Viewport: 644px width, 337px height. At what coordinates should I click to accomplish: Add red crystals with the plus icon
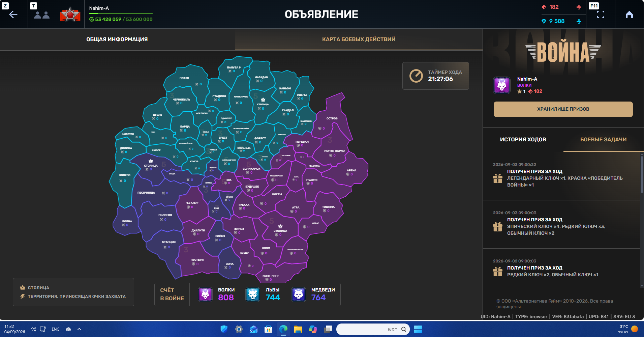pyautogui.click(x=579, y=7)
